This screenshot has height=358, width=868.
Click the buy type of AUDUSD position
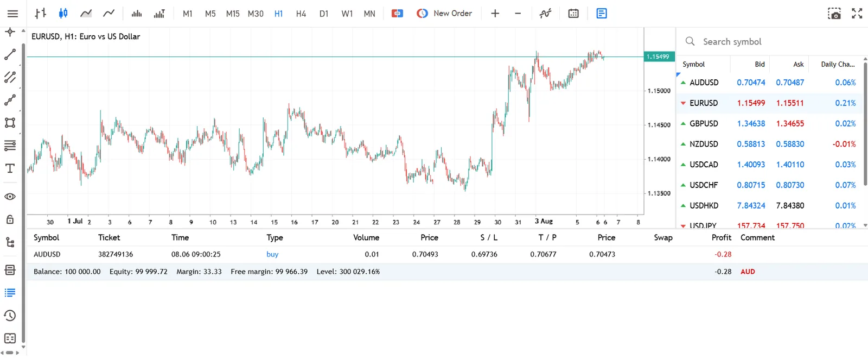[272, 254]
